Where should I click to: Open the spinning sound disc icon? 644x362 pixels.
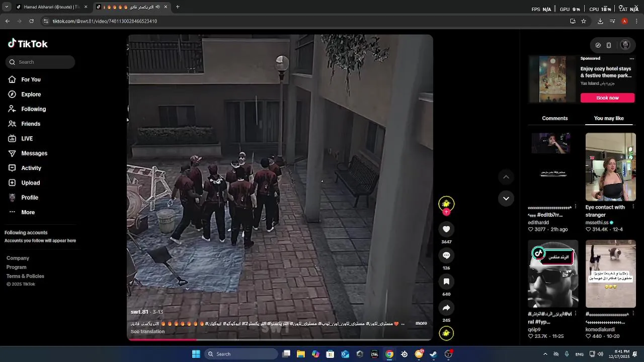coord(446,333)
